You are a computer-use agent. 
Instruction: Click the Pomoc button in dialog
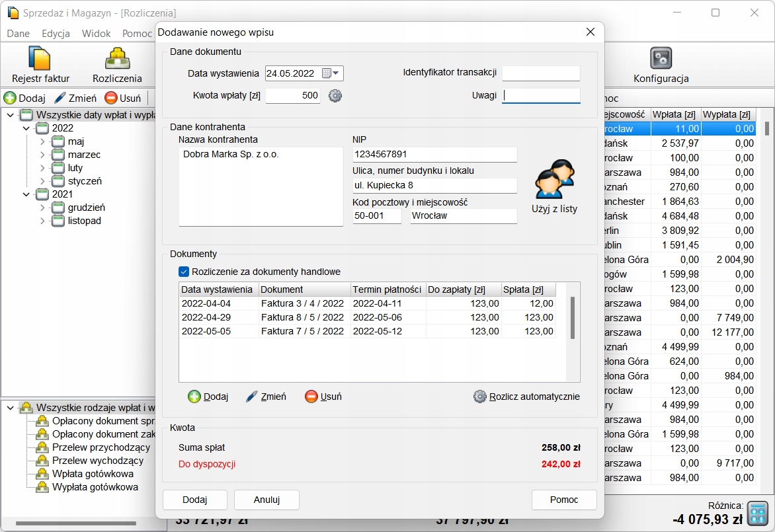coord(563,500)
